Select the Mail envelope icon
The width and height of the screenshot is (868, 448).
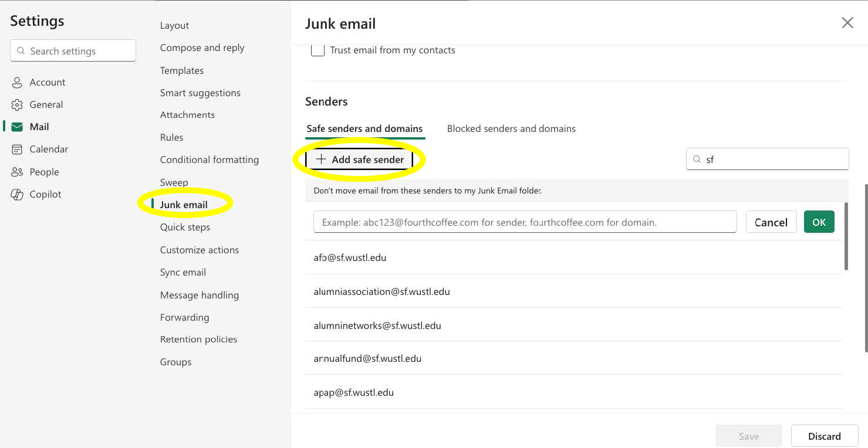(17, 127)
